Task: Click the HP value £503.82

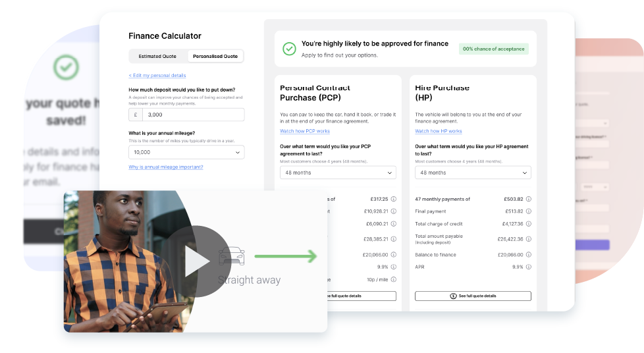Action: coord(514,199)
